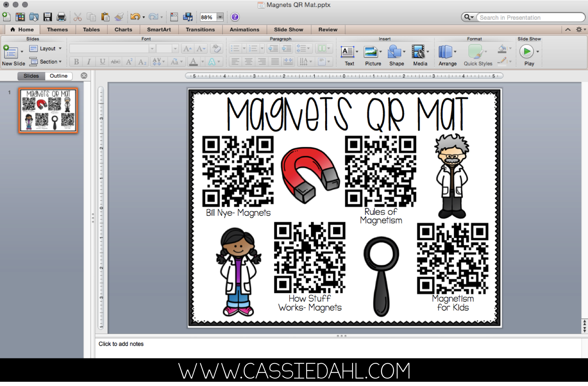The image size is (588, 386).
Task: Go to the Animations tab
Action: [x=245, y=29]
